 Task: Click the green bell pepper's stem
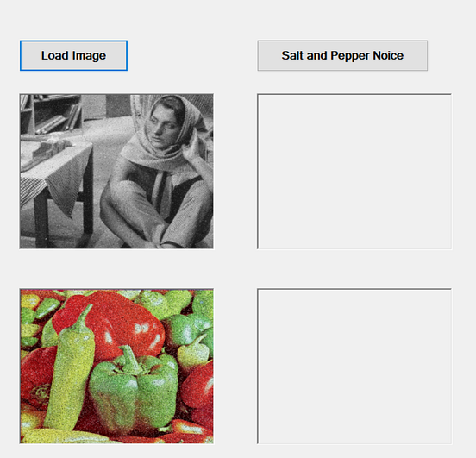[x=130, y=360]
